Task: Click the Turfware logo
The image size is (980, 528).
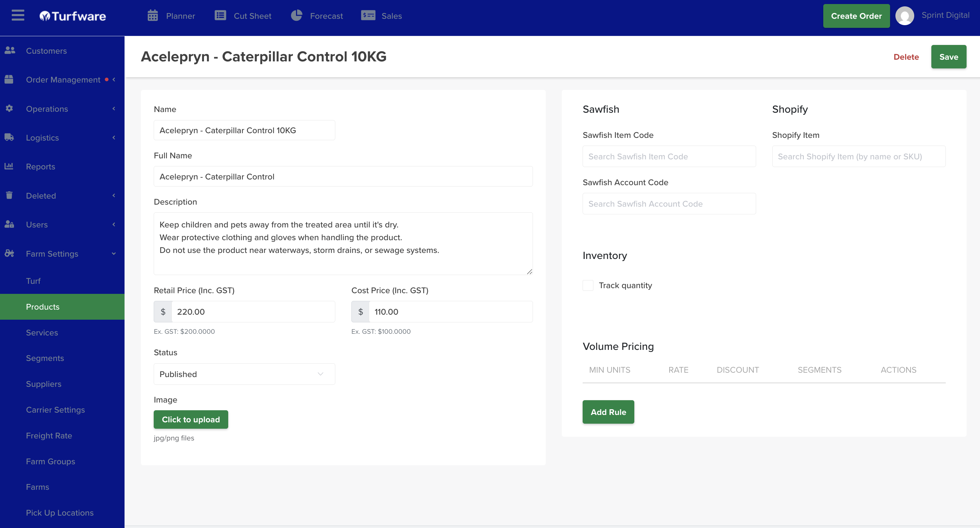Action: [73, 16]
